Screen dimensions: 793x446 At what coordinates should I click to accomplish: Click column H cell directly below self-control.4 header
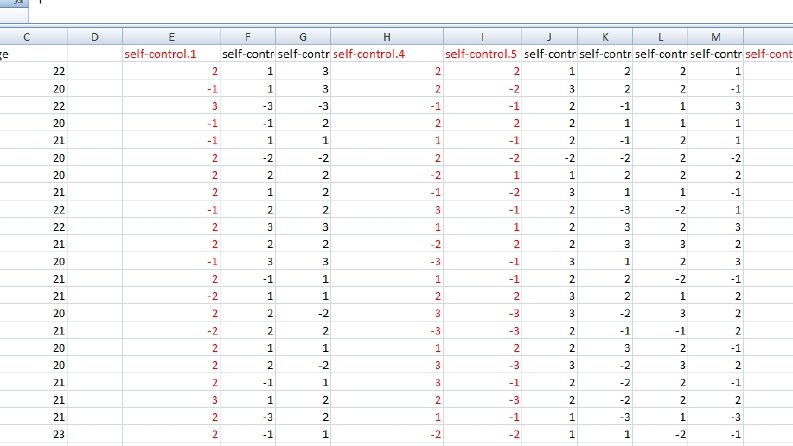(x=387, y=71)
